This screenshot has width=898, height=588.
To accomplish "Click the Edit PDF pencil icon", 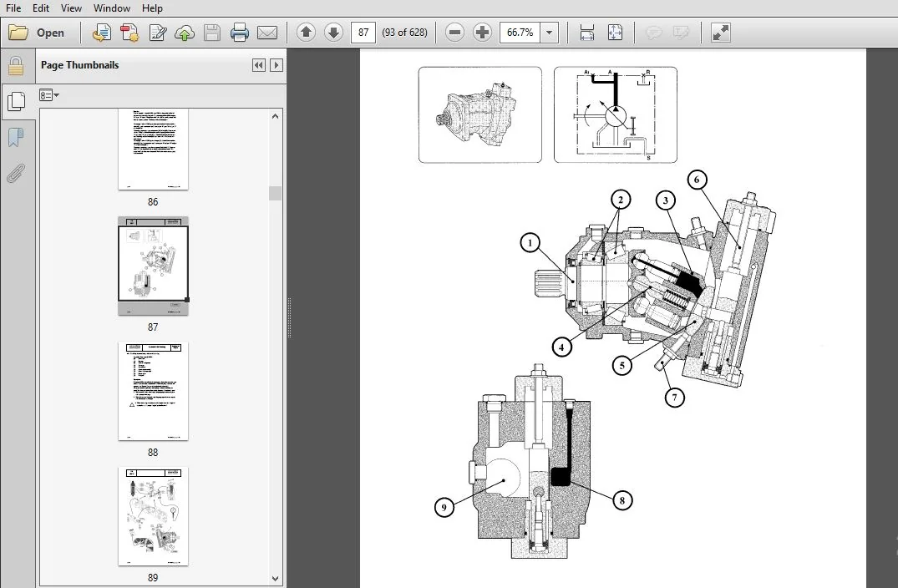I will 158,33.
